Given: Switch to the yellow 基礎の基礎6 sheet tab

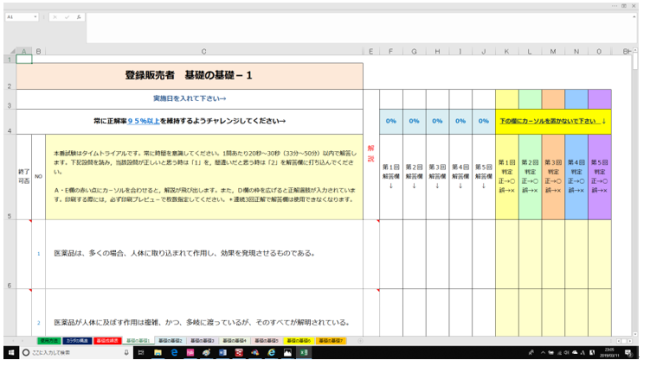Looking at the screenshot, I should click(x=298, y=341).
